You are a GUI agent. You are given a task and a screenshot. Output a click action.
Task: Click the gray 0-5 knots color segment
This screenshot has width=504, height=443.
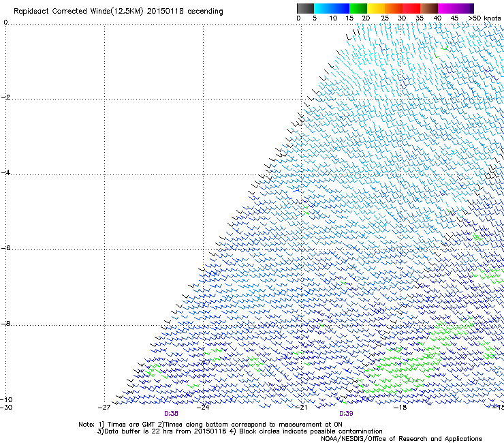tap(305, 8)
